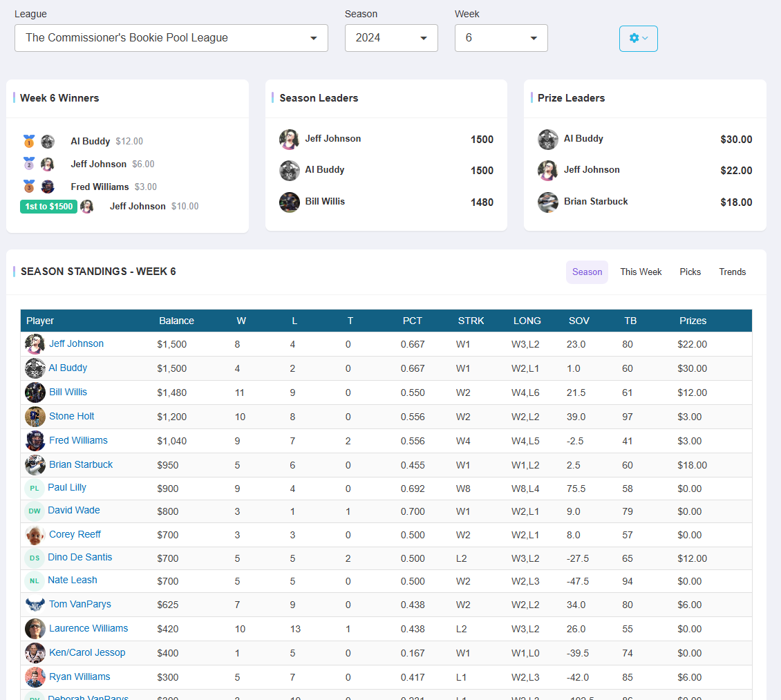Open the league settings gear menu
Screen dimensions: 781x700
637,38
